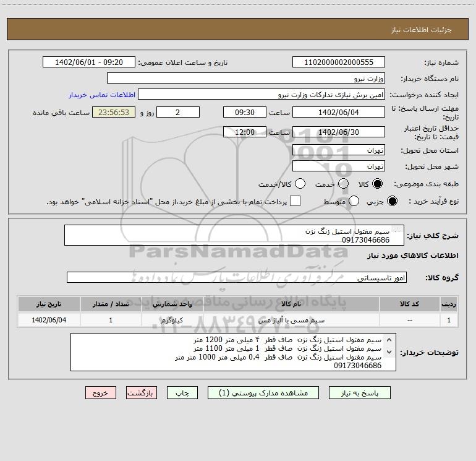The height and width of the screenshot is (461, 476).
Task: Click the خروج exit button
Action: click(x=101, y=393)
